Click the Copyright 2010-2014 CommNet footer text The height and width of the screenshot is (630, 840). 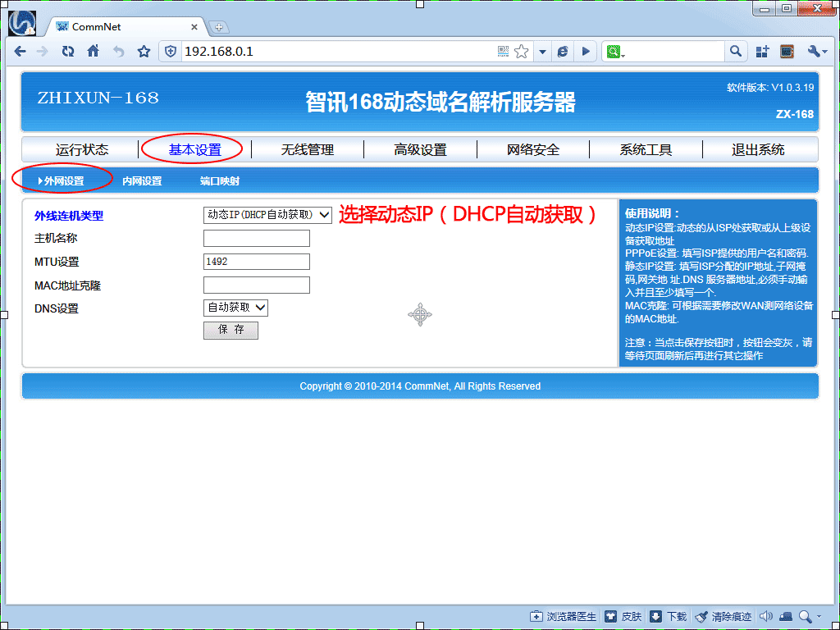(420, 386)
